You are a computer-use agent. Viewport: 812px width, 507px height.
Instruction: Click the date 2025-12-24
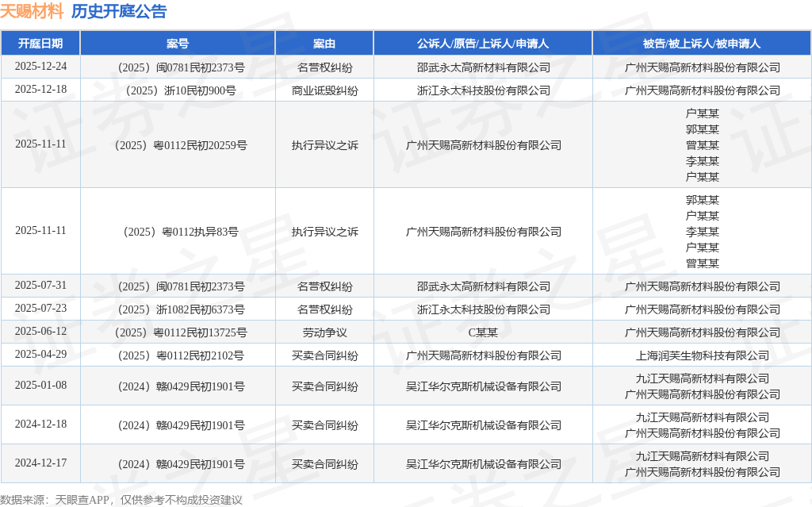click(40, 67)
